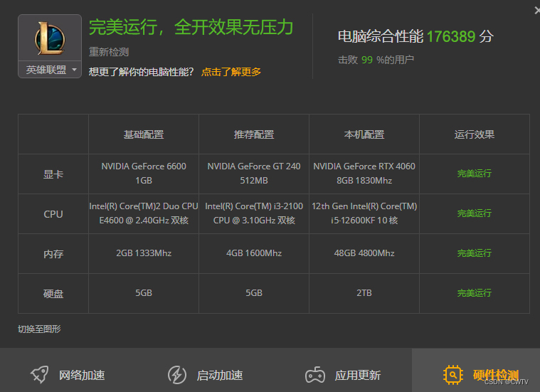Click the 176389 performance score
Image resolution: width=540 pixels, height=392 pixels.
pos(451,36)
